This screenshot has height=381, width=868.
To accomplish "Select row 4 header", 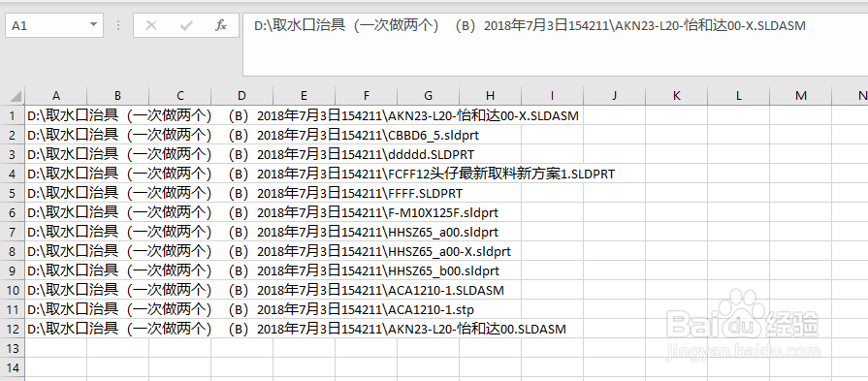I will [13, 175].
